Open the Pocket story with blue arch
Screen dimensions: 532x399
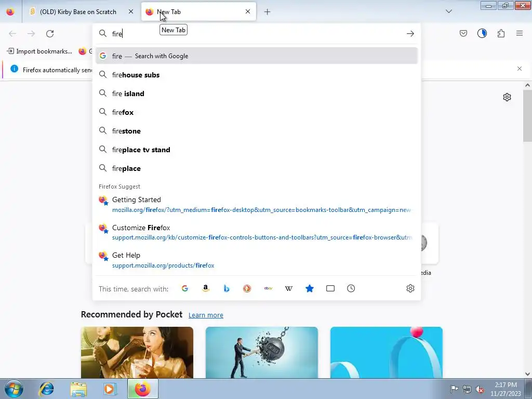pos(387,352)
